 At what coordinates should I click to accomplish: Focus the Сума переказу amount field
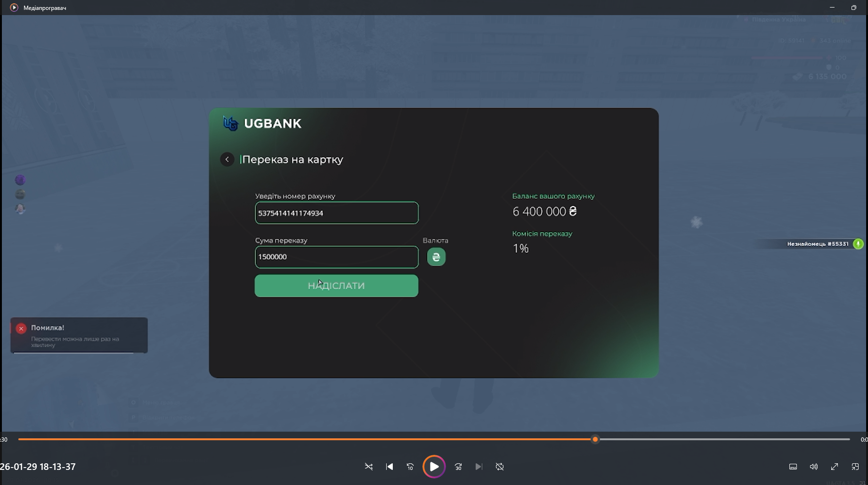(337, 257)
